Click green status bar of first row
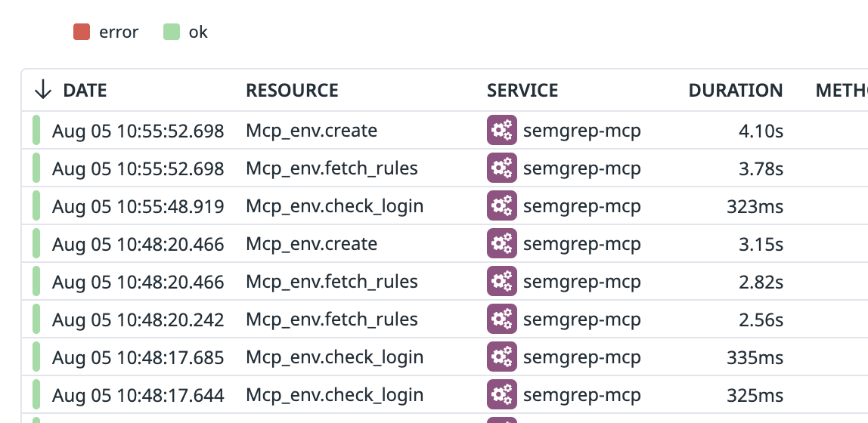The width and height of the screenshot is (868, 423). (x=36, y=131)
